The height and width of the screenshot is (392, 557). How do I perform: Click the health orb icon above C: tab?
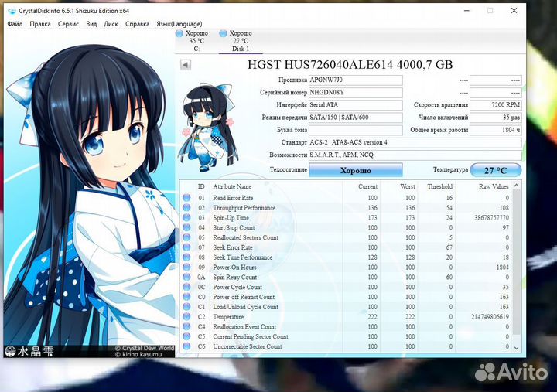179,33
